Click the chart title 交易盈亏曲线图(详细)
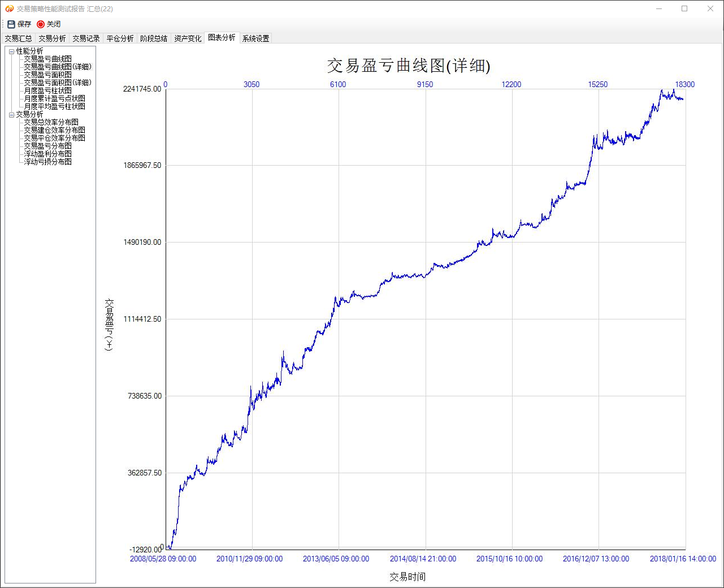The height and width of the screenshot is (588, 724). coord(408,66)
